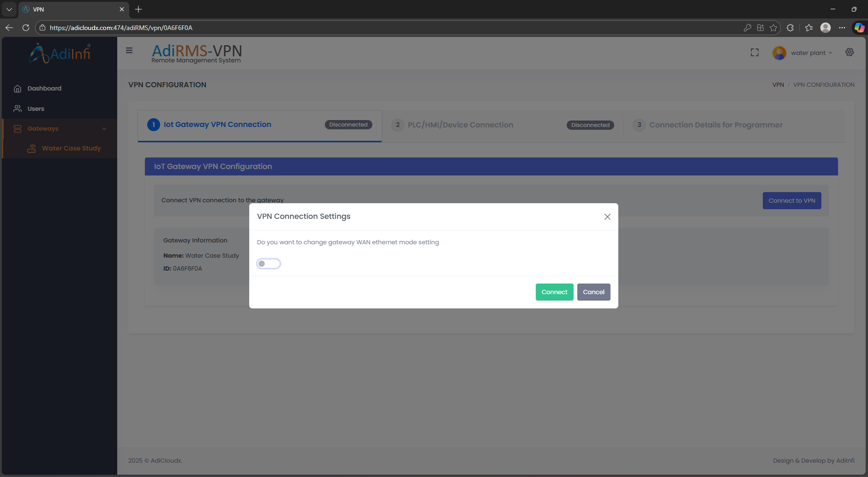Open the settings gear icon
The image size is (868, 477).
pos(850,52)
